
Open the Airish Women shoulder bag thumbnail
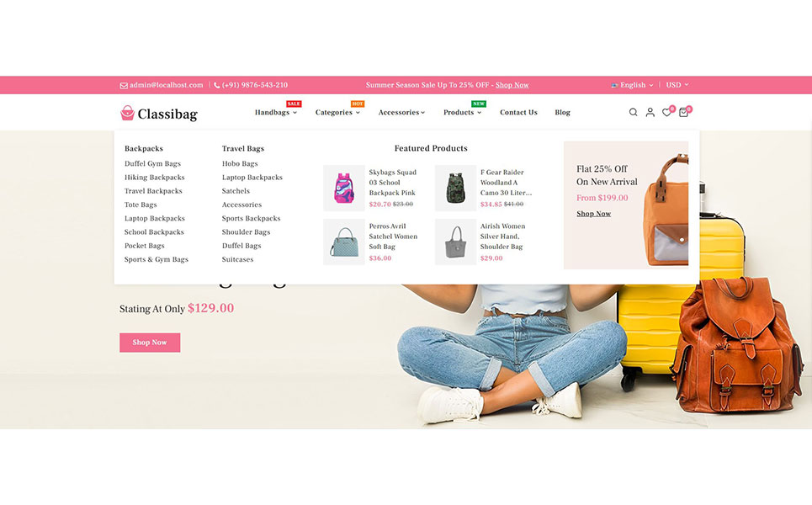(x=455, y=242)
